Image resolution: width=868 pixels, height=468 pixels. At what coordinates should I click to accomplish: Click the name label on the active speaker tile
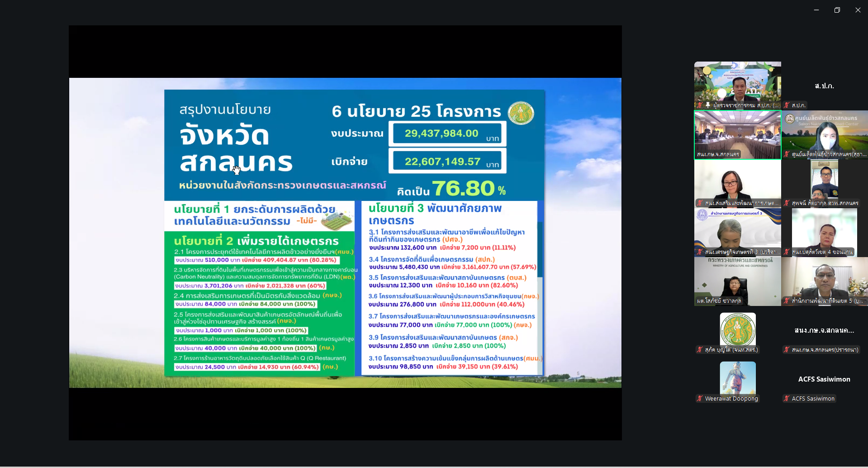click(x=718, y=154)
